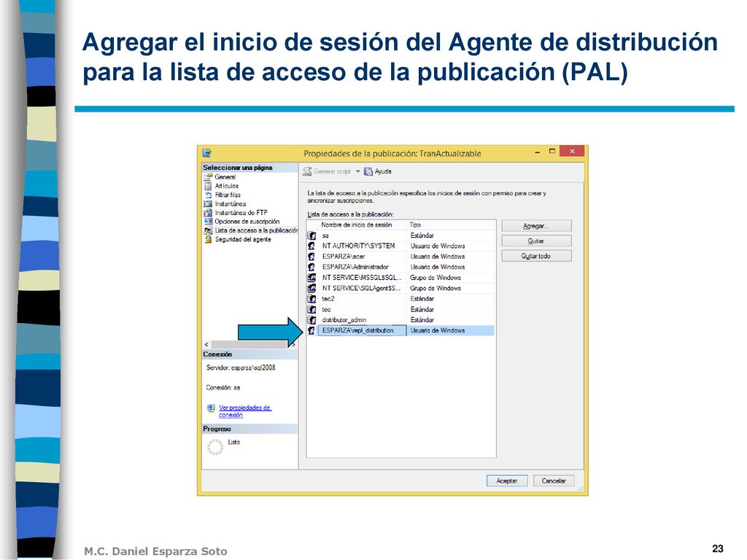This screenshot has height=560, width=747.
Task: Click the Instantánea de FTP icon
Action: click(x=208, y=213)
